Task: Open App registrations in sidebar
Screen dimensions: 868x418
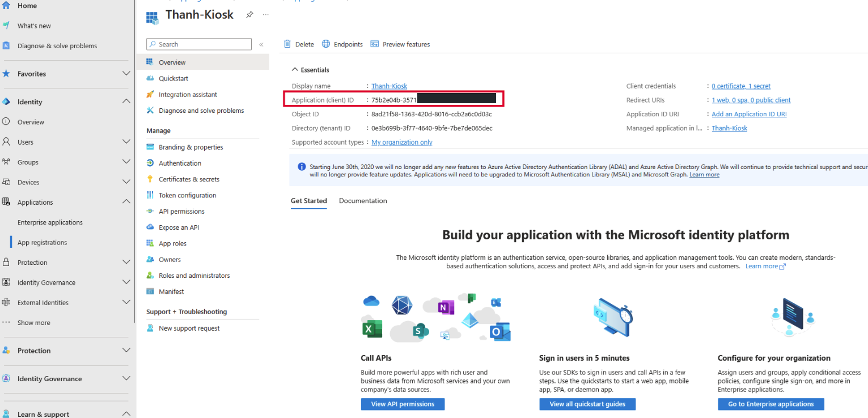Action: pyautogui.click(x=42, y=242)
